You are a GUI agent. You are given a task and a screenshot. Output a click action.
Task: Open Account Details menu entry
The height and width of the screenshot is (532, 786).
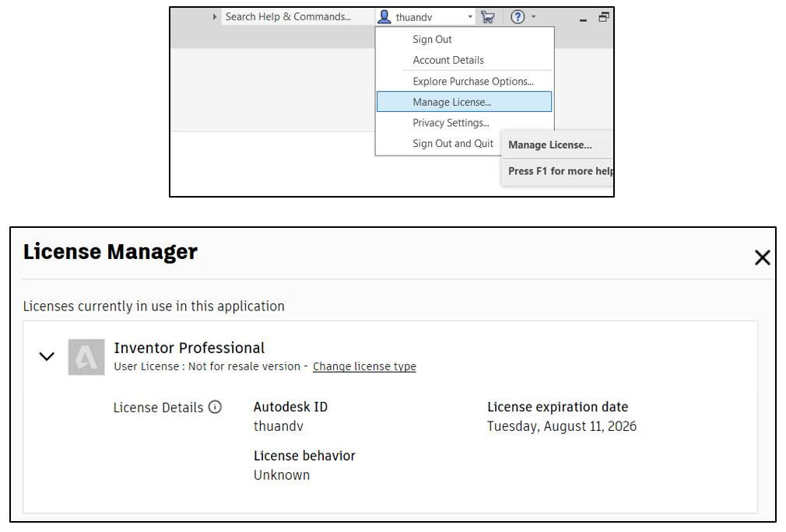coord(464,60)
